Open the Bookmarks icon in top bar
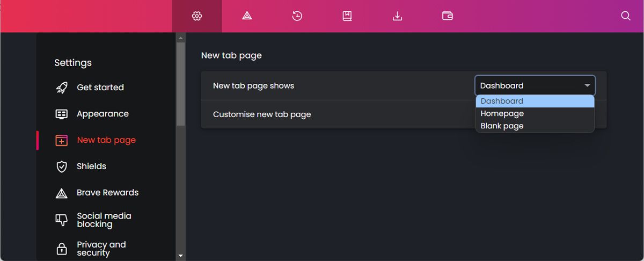 coord(347,16)
